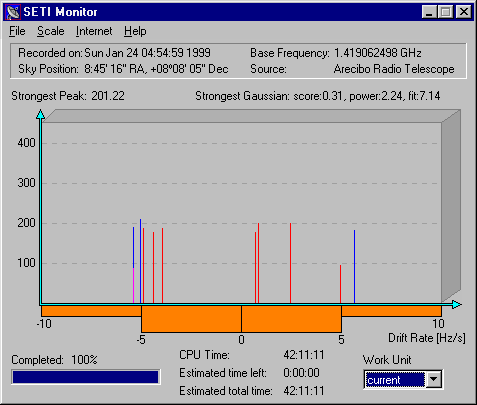Minimize the SETI Monitor window
This screenshot has height=405, width=477.
click(429, 12)
